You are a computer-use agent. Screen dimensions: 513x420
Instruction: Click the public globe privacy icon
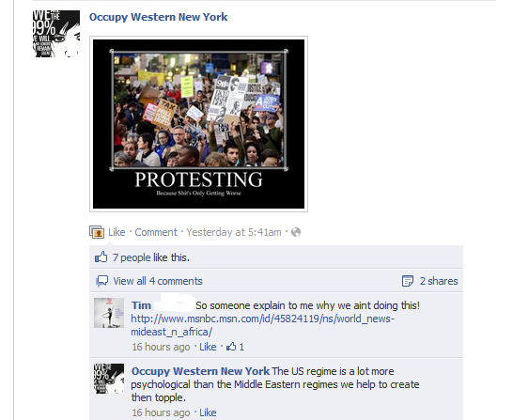296,232
